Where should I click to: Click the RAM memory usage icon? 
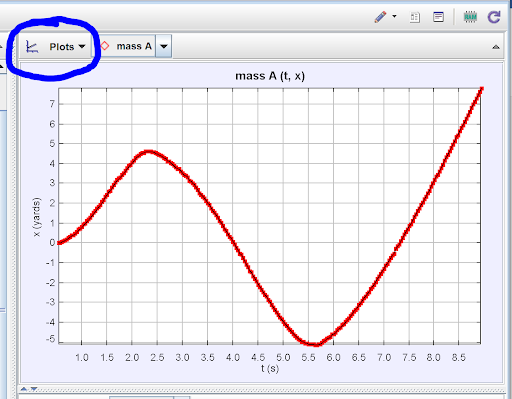pyautogui.click(x=470, y=17)
